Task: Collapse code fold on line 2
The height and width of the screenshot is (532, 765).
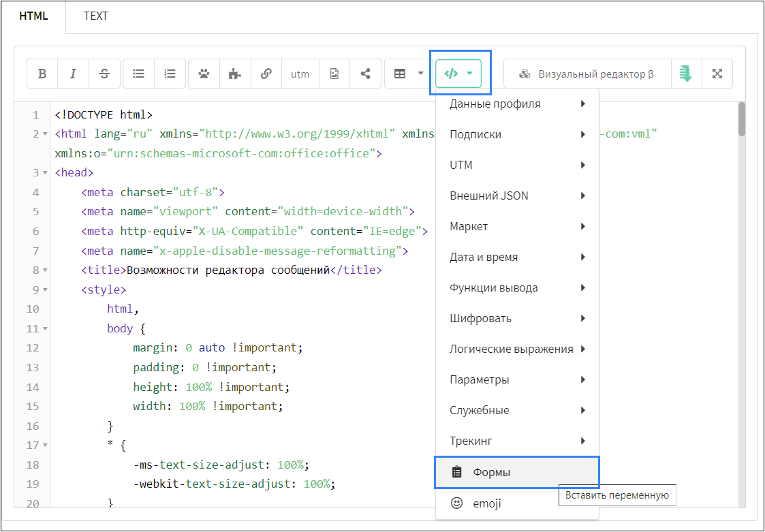Action: point(46,134)
